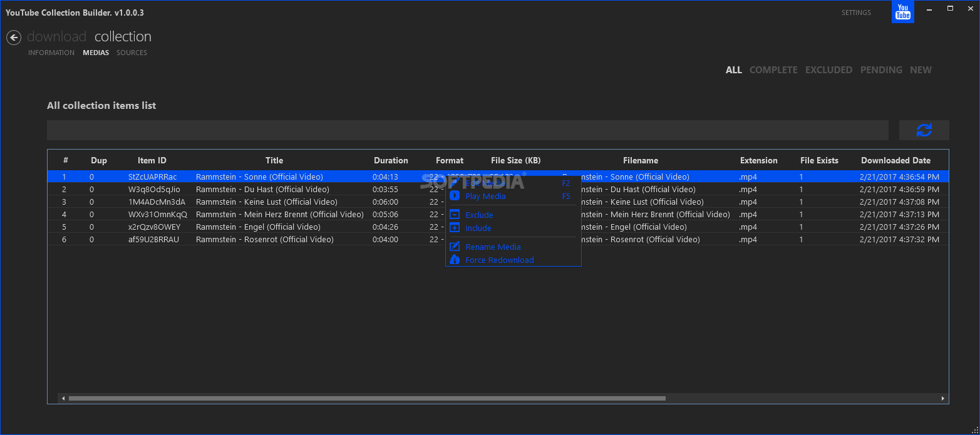Click date '2/21/2017 4:37:32 PM'

[899, 240]
